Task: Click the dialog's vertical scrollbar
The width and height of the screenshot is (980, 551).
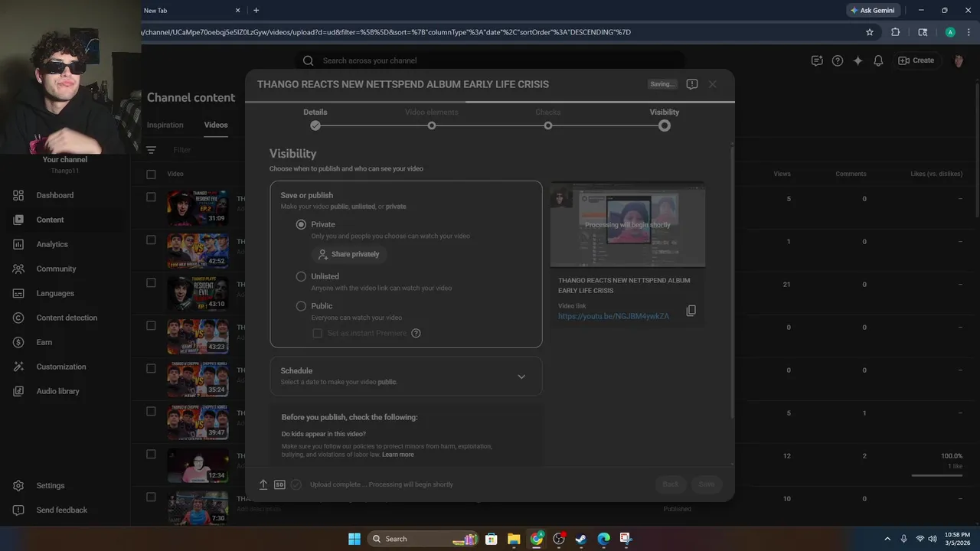Action: 733,283
